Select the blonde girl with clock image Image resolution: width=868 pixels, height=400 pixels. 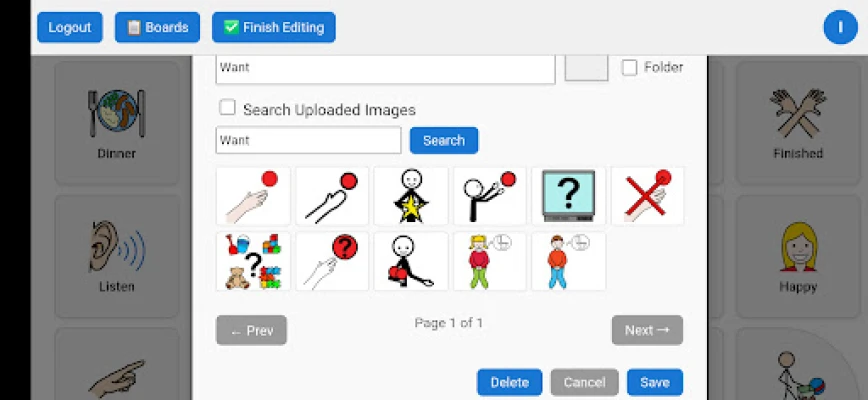coord(490,261)
